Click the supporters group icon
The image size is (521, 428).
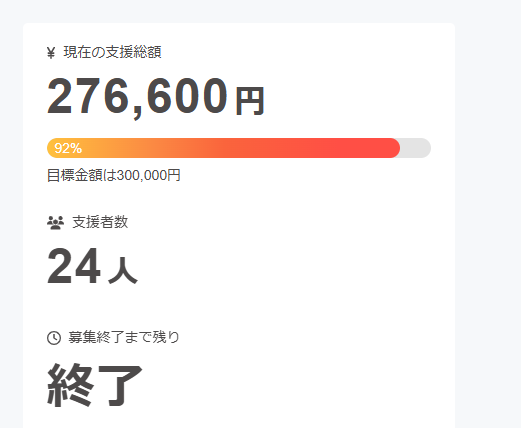click(55, 223)
